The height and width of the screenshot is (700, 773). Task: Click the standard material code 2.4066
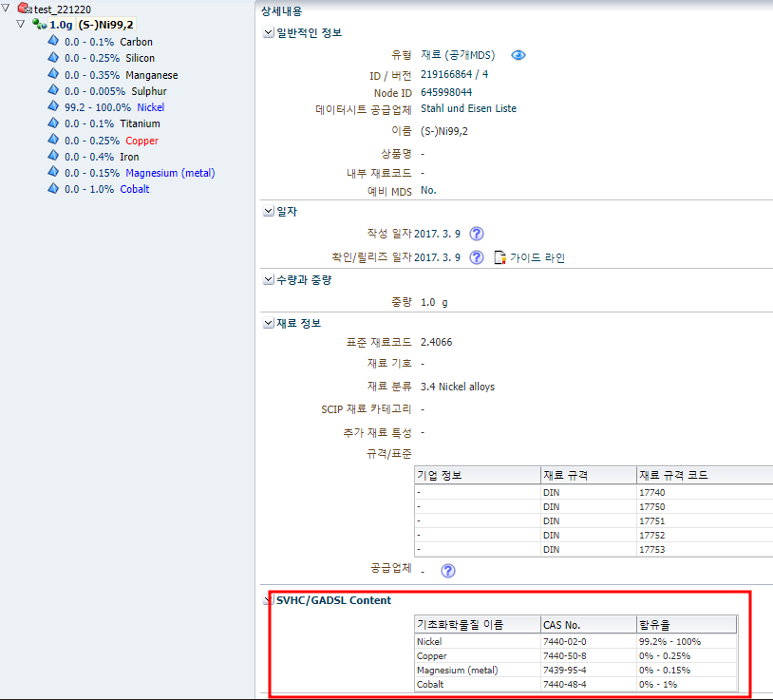(436, 342)
